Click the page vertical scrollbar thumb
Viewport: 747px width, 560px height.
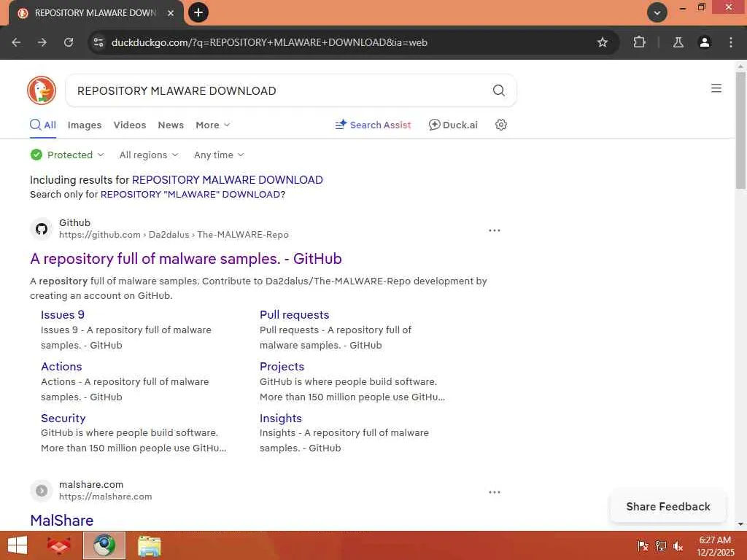pyautogui.click(x=740, y=130)
